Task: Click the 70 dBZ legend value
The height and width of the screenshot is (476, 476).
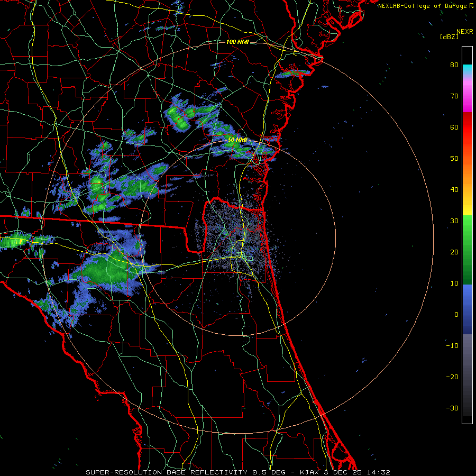Action: (454, 96)
